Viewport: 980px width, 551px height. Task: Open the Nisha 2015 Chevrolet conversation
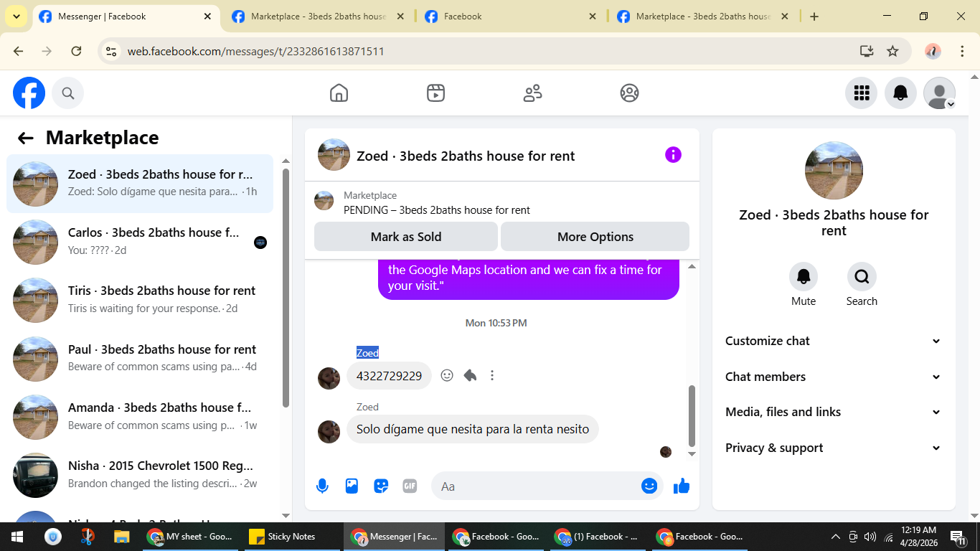[x=140, y=475]
